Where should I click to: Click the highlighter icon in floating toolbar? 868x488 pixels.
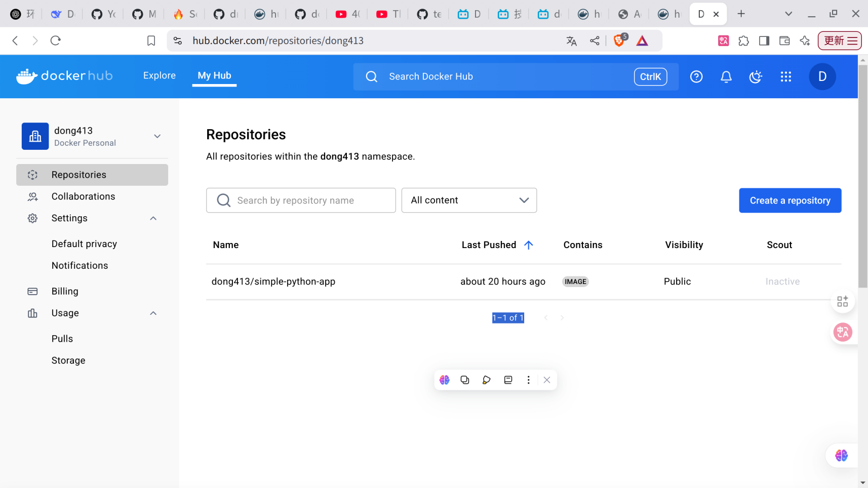pyautogui.click(x=486, y=380)
